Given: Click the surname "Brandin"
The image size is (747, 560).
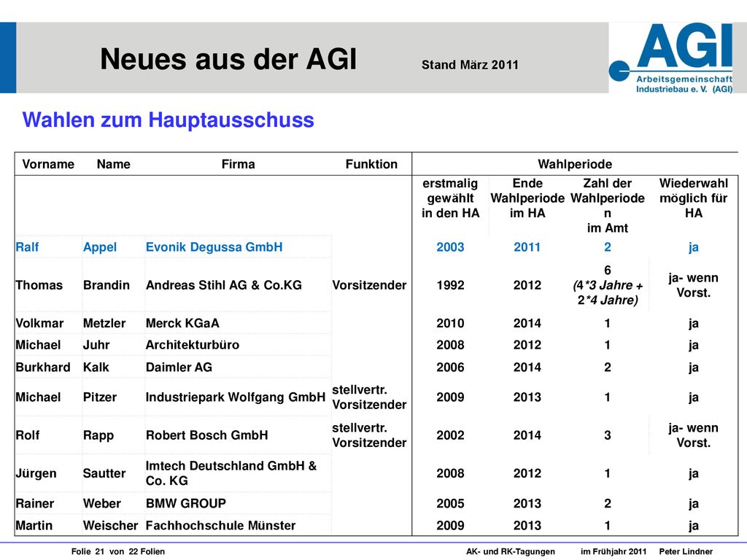Looking at the screenshot, I should [107, 285].
